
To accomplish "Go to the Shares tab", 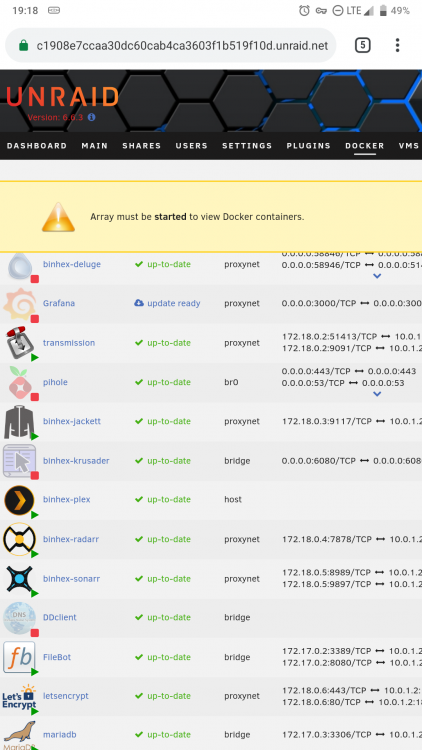I will coord(142,146).
